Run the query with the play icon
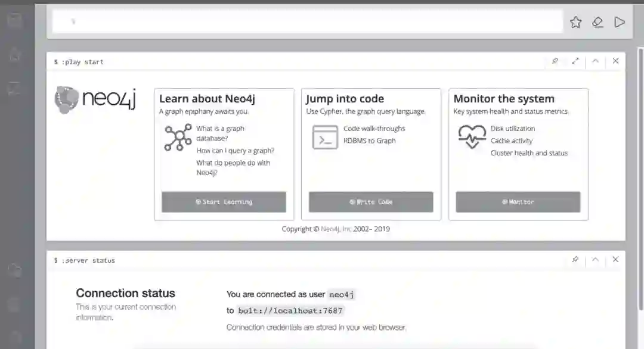The width and height of the screenshot is (644, 349). click(x=620, y=22)
